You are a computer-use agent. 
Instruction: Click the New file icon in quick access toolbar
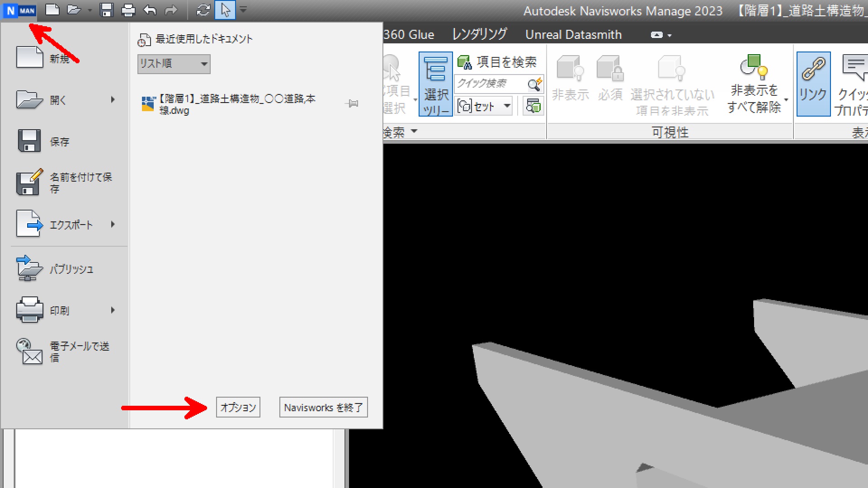point(52,10)
